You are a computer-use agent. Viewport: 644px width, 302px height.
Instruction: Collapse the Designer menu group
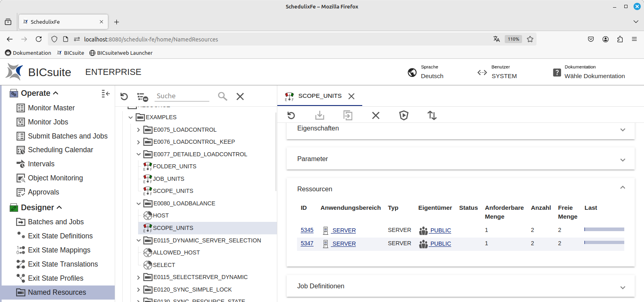[x=59, y=207]
